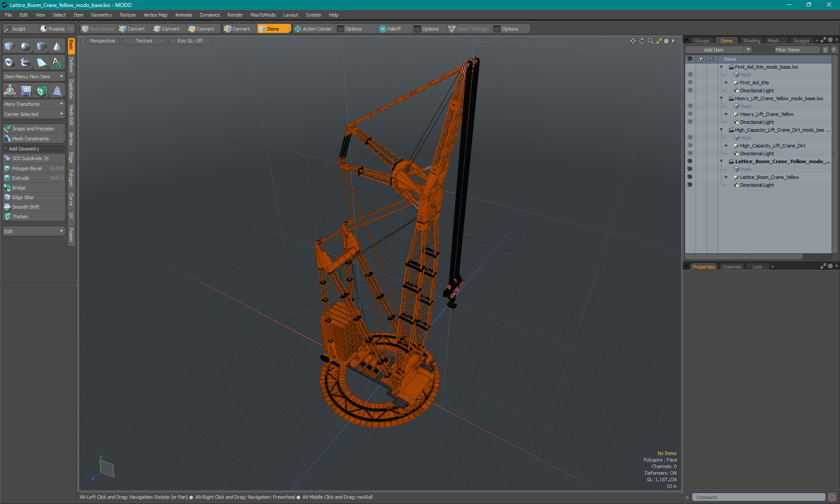Open Mesh Constraints tools
Image resolution: width=840 pixels, height=504 pixels.
click(x=34, y=139)
